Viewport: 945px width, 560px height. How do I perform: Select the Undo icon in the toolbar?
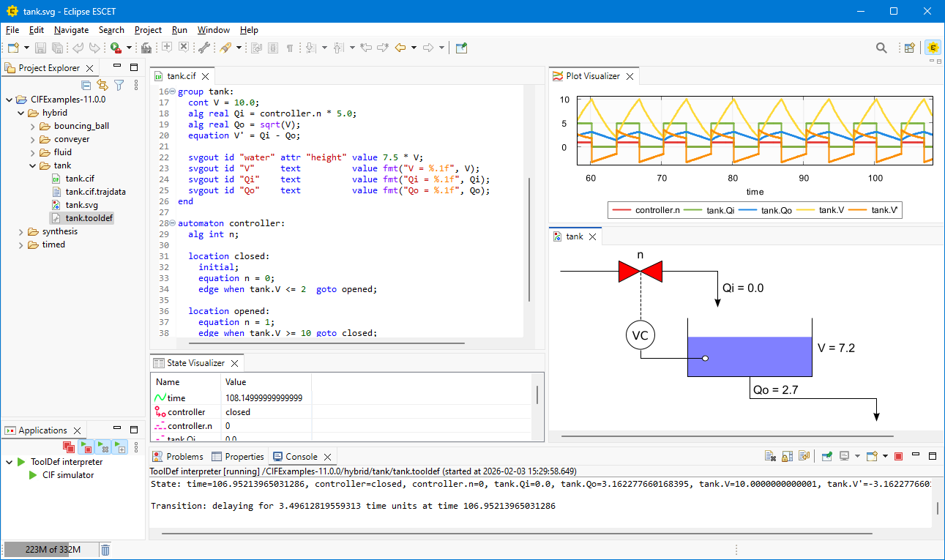tap(79, 47)
